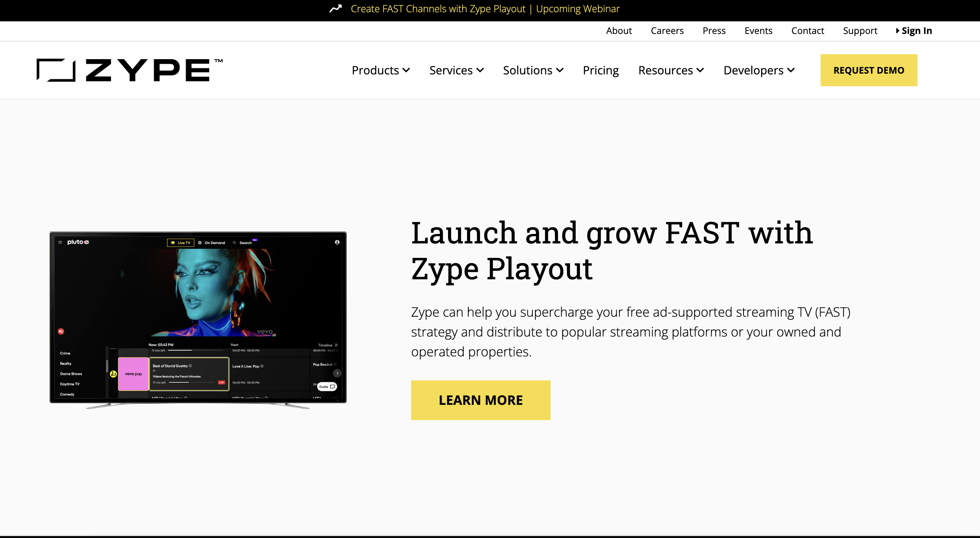Expand the Services dropdown menu
Screen dimensions: 980x538
pyautogui.click(x=456, y=70)
